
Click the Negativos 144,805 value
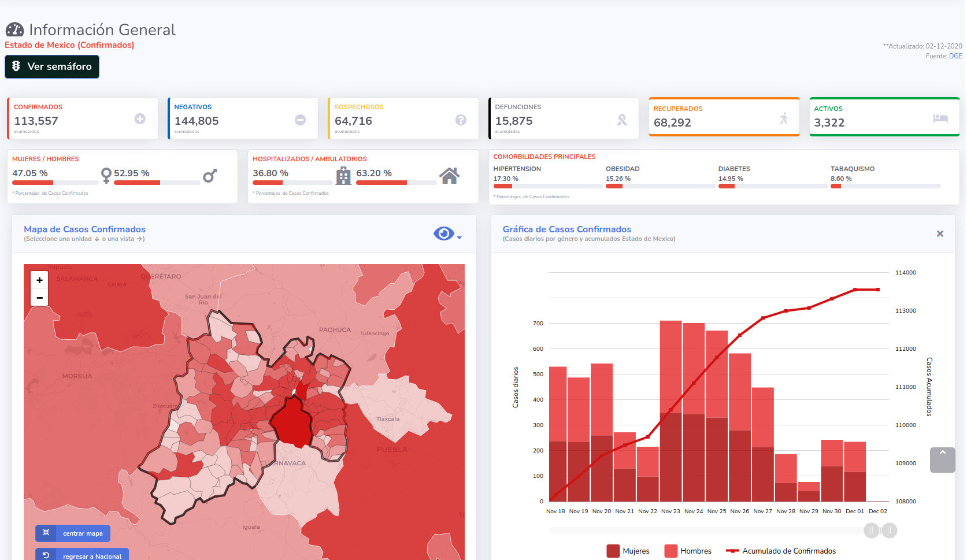click(197, 121)
